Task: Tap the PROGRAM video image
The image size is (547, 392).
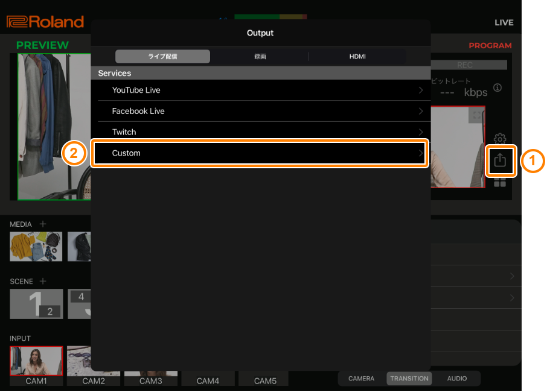Action: [458, 147]
